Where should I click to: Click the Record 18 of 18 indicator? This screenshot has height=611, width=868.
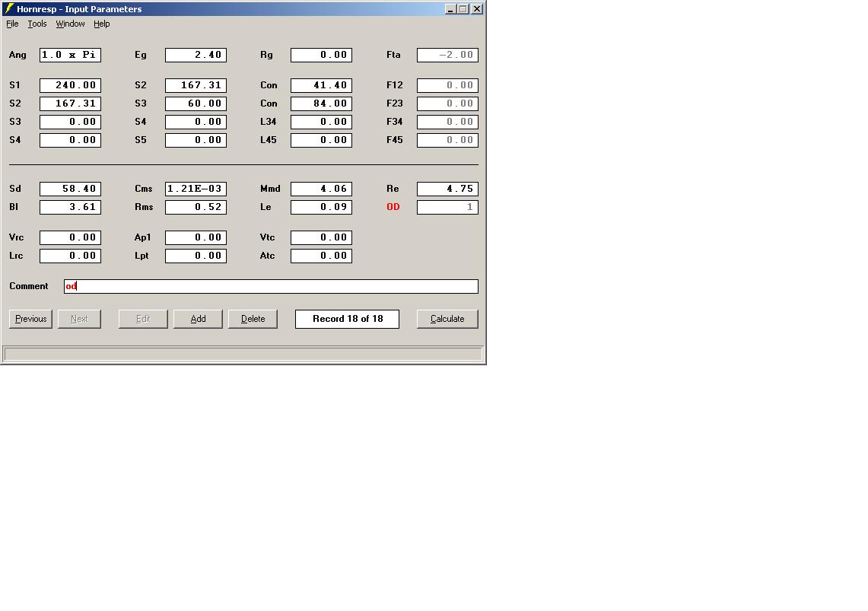point(347,319)
